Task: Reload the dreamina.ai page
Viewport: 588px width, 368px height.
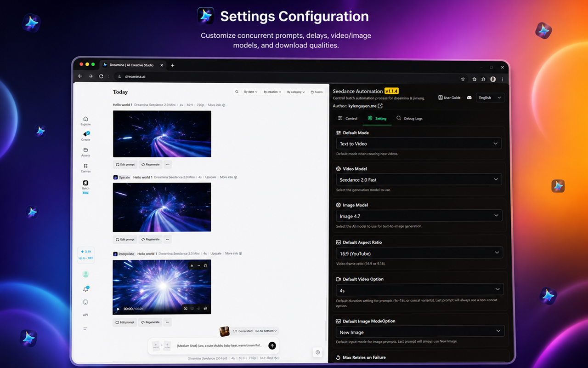Action: pyautogui.click(x=101, y=76)
